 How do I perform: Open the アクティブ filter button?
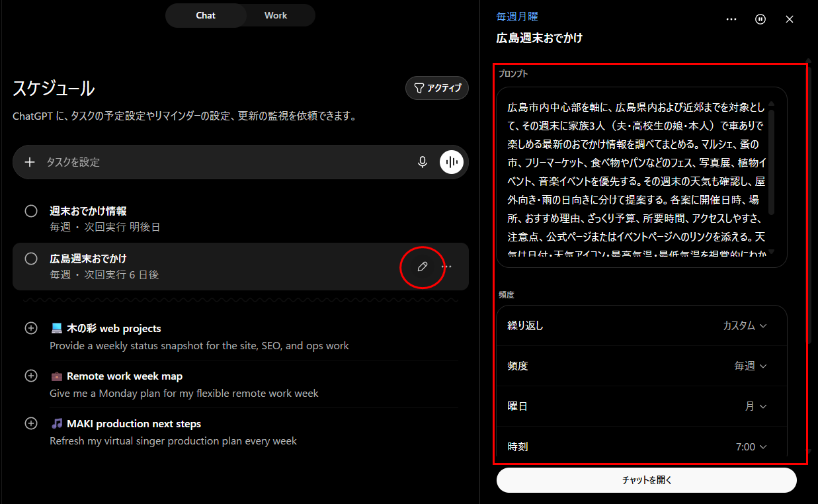pyautogui.click(x=437, y=88)
